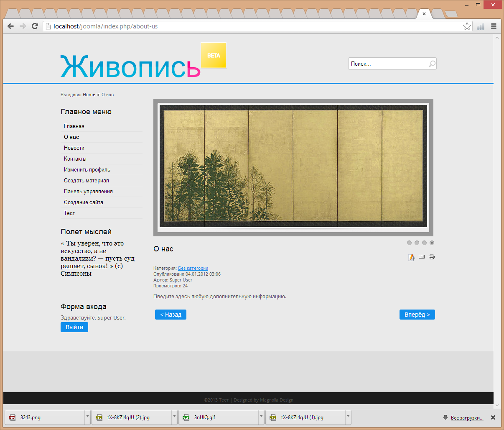Click the Опубликовано 04.01.2012 03:06 text
This screenshot has height=430, width=504.
click(187, 274)
